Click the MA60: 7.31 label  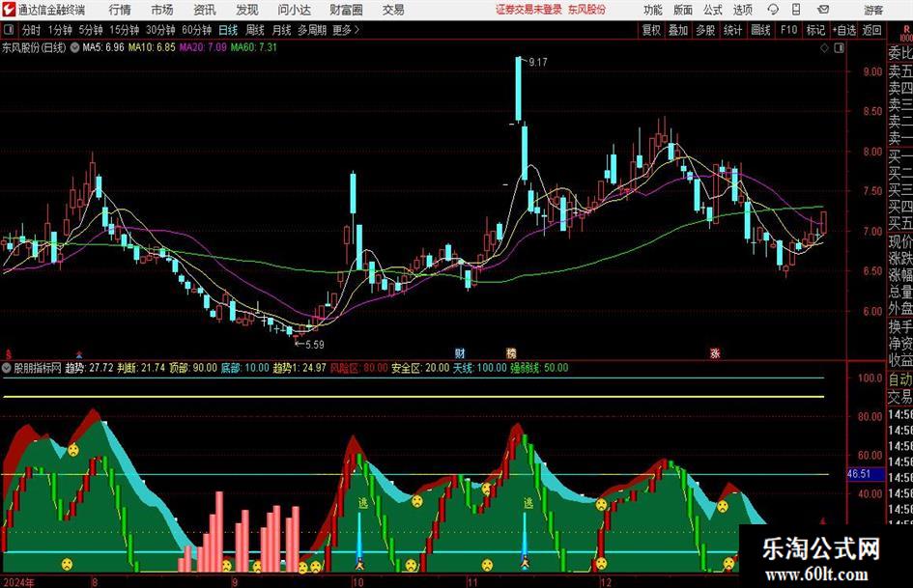(x=254, y=47)
